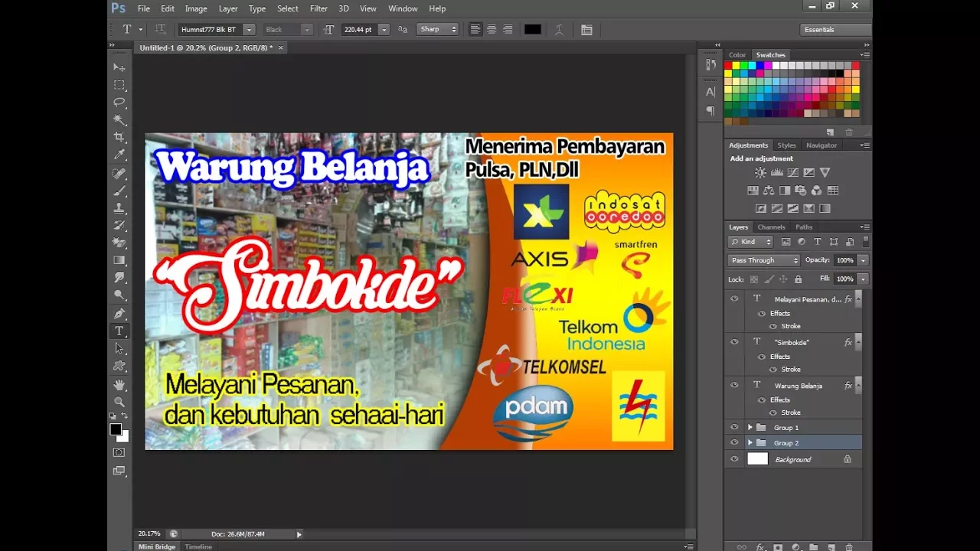
Task: Open the layer Kind filter dropdown
Action: click(x=750, y=242)
